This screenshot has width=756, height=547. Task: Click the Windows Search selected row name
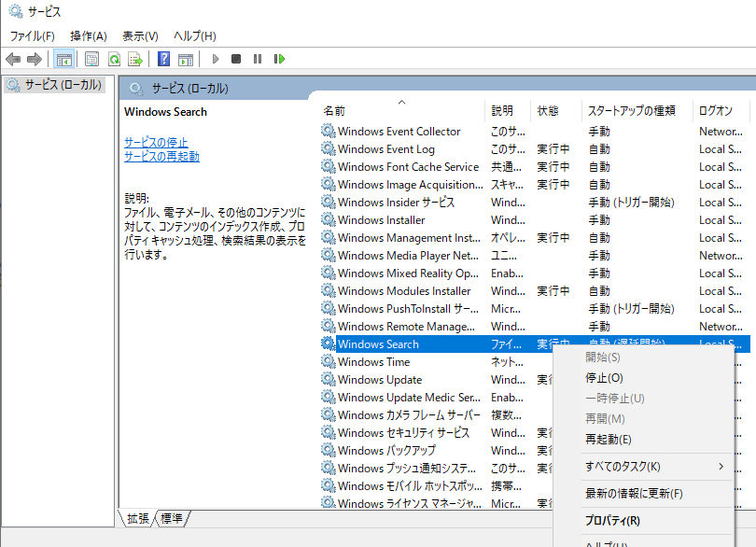tap(378, 344)
